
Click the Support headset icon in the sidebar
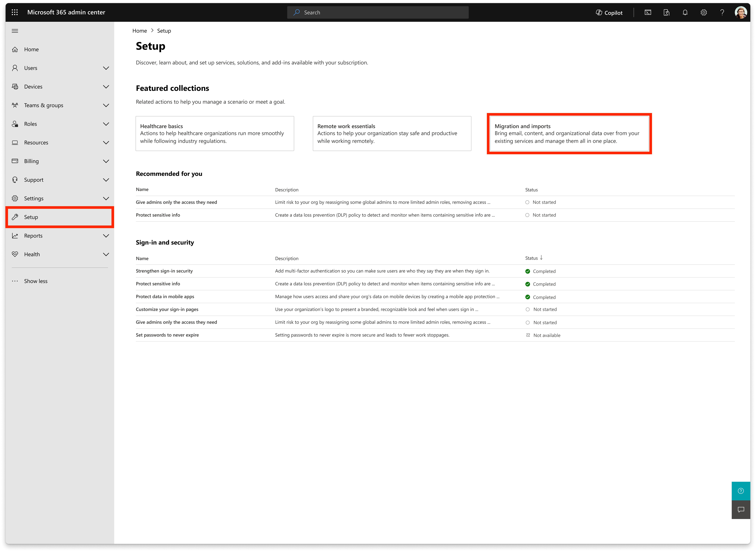click(x=15, y=180)
